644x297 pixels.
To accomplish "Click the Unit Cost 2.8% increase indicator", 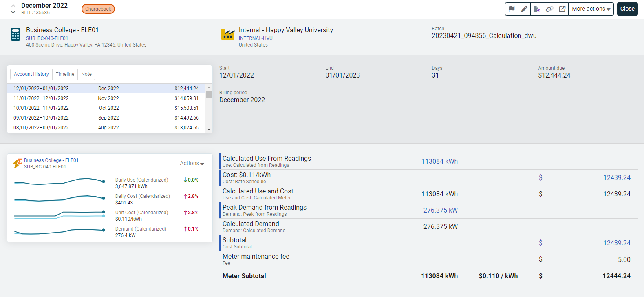I will [191, 213].
